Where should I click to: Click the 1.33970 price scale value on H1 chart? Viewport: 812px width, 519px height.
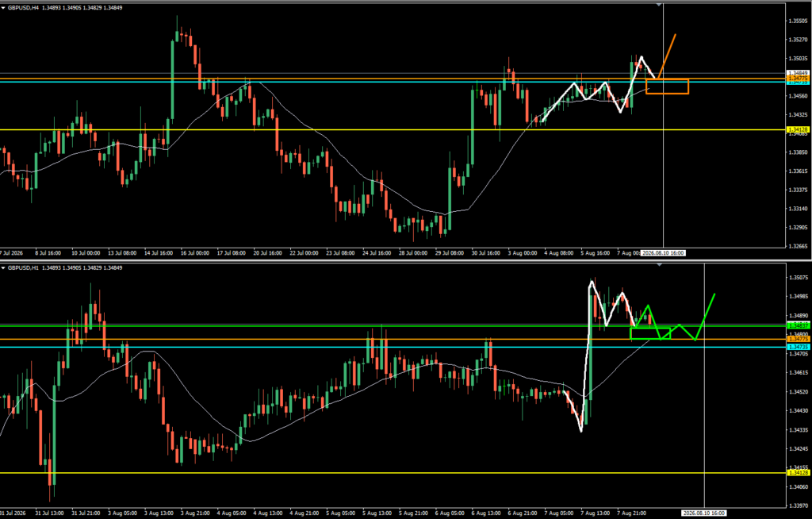point(798,506)
